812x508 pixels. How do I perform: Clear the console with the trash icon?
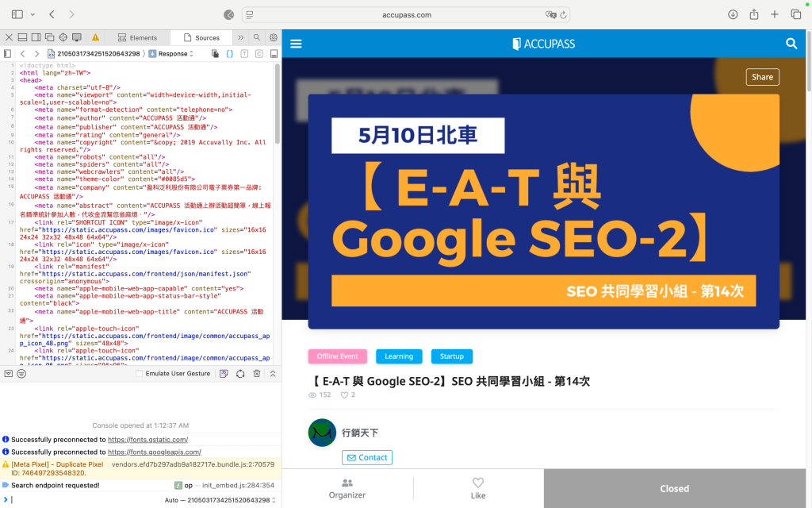point(256,373)
